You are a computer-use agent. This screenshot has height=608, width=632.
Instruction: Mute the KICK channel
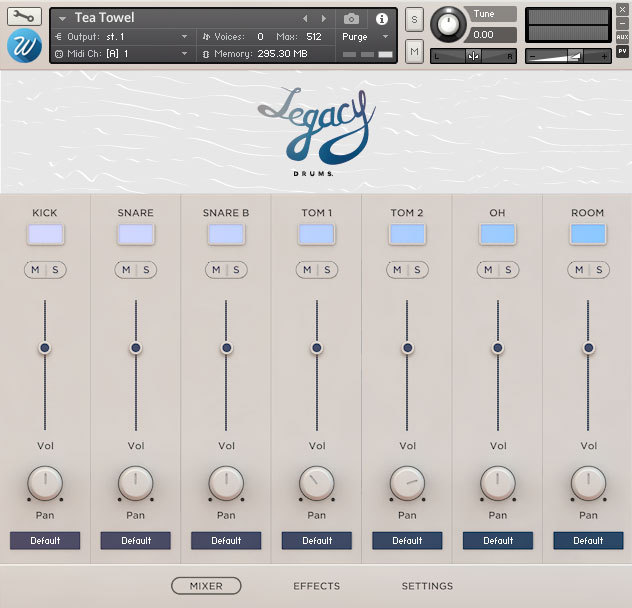coord(36,270)
